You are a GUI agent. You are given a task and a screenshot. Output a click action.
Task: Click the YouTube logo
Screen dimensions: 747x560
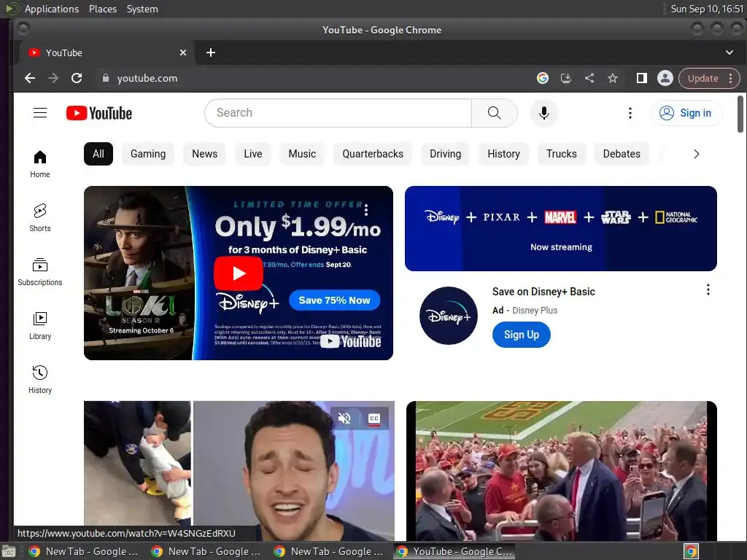click(x=99, y=113)
